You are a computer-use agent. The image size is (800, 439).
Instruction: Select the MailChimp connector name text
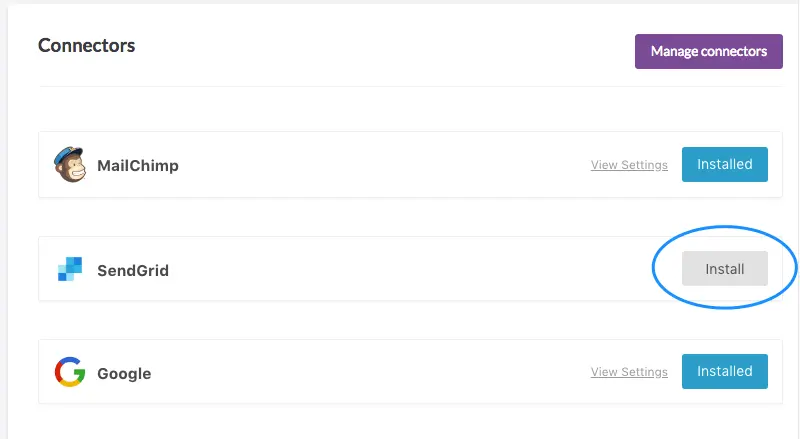pos(138,165)
